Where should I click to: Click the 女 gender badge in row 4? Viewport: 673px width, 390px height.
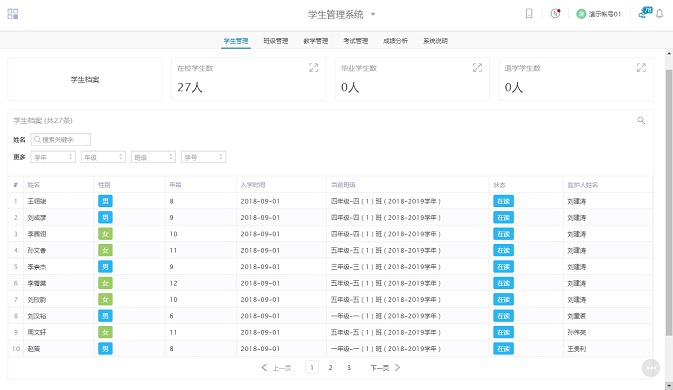(105, 250)
